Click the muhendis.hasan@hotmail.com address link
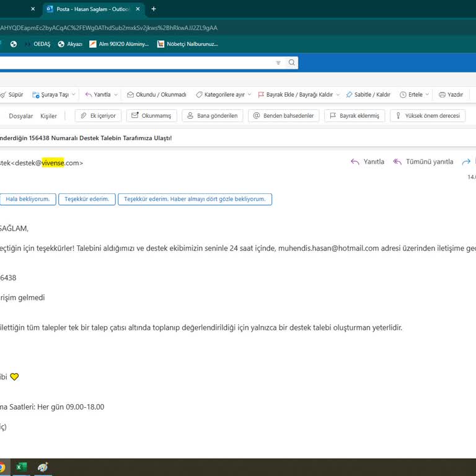This screenshot has width=476, height=476. pyautogui.click(x=328, y=249)
